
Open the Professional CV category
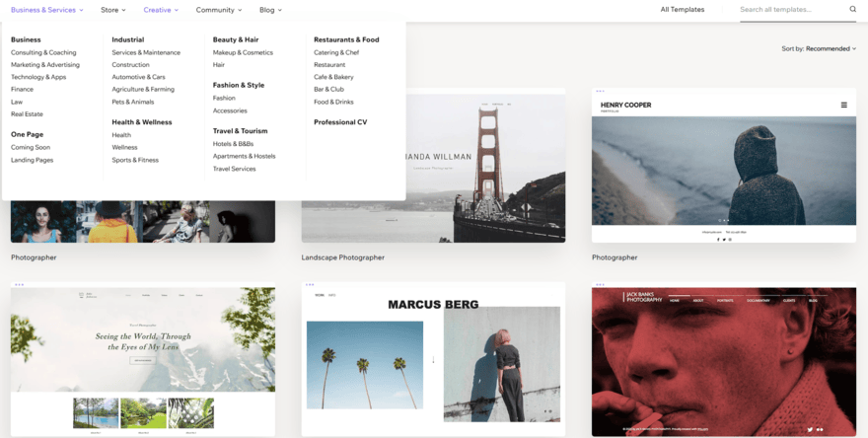(340, 122)
